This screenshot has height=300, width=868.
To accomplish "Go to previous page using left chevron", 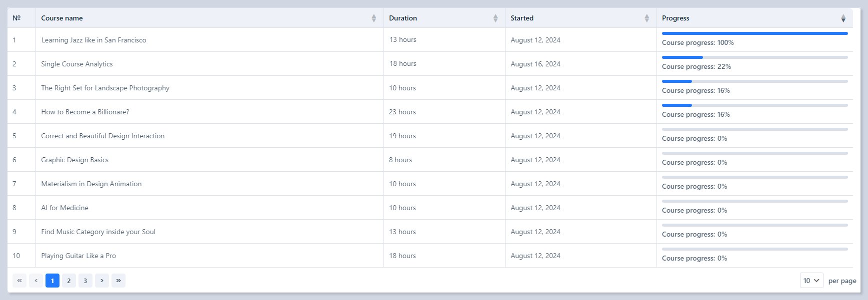I will click(36, 281).
